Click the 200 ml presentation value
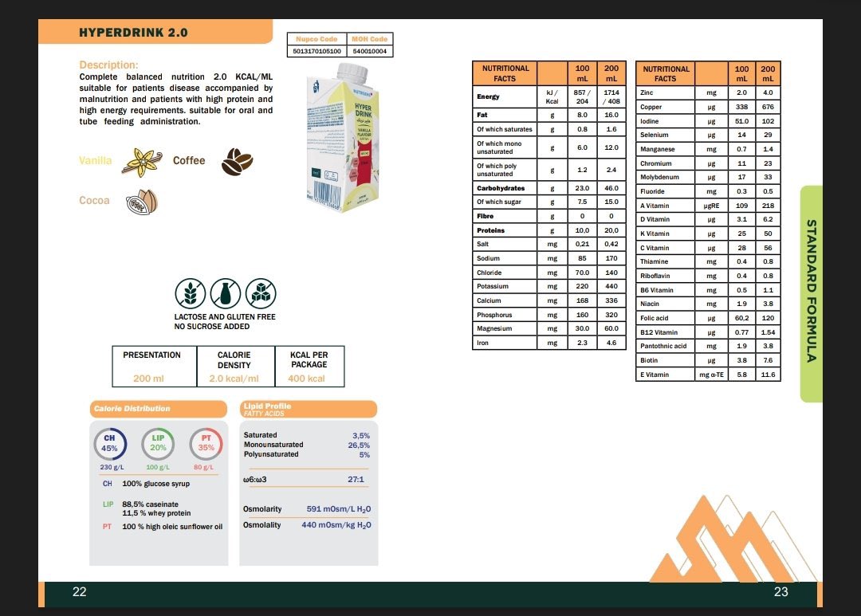 point(148,379)
